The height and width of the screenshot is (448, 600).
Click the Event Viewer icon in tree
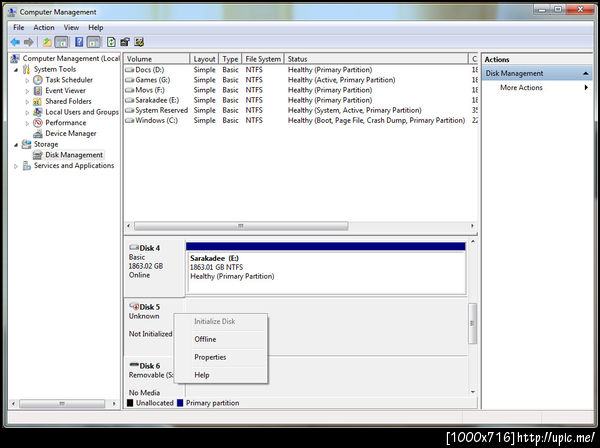(x=38, y=90)
